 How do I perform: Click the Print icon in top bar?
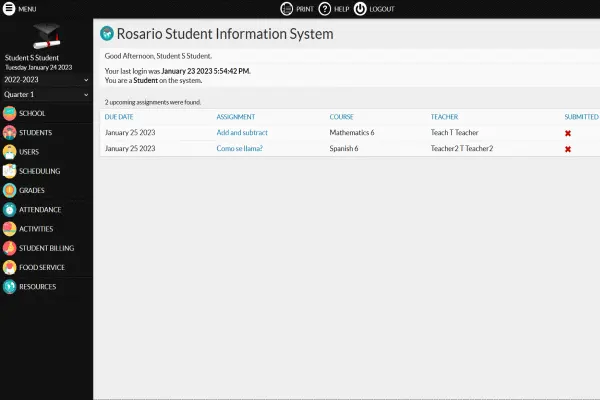coord(287,8)
